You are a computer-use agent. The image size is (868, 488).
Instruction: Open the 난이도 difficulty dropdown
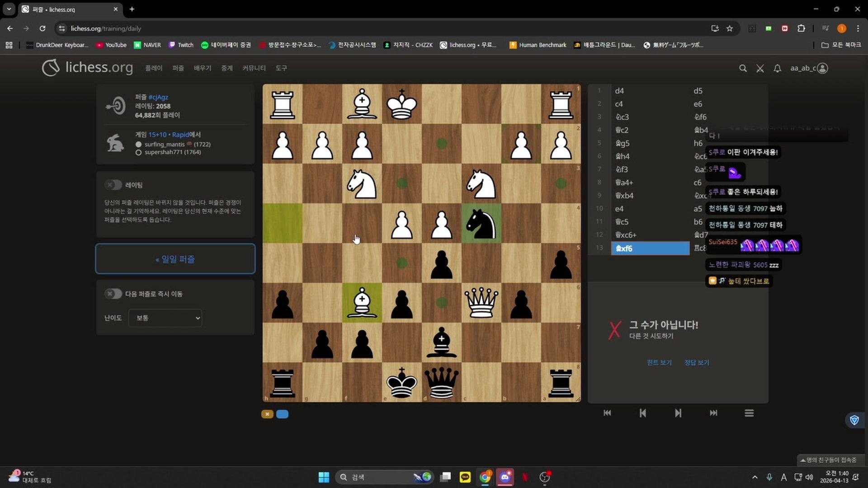[x=165, y=318]
